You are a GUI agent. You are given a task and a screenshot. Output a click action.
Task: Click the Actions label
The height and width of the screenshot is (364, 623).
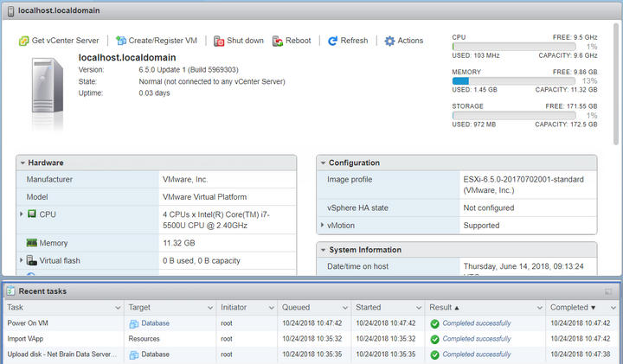[x=410, y=41]
